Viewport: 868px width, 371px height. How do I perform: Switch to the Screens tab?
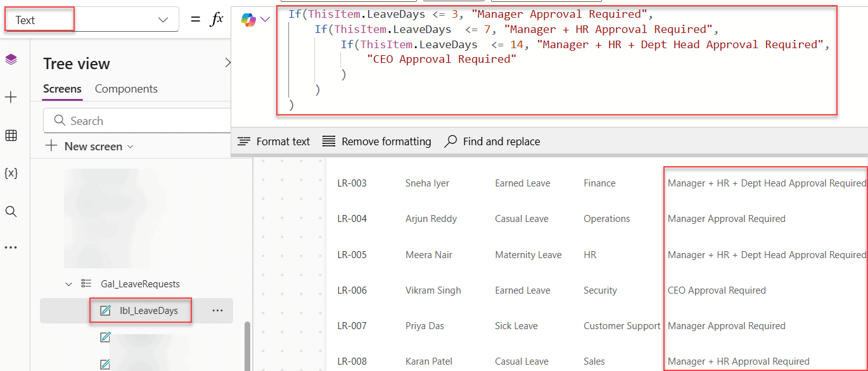coord(62,89)
